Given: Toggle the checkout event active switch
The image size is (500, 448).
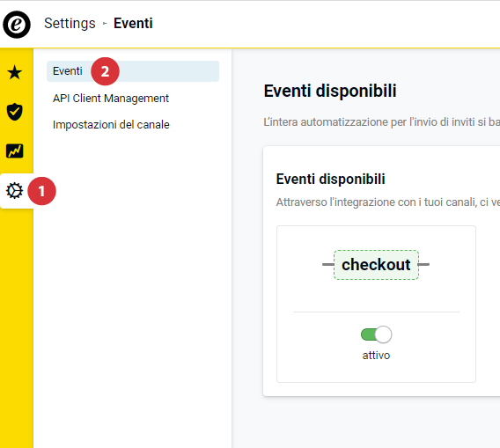Looking at the screenshot, I should point(376,334).
